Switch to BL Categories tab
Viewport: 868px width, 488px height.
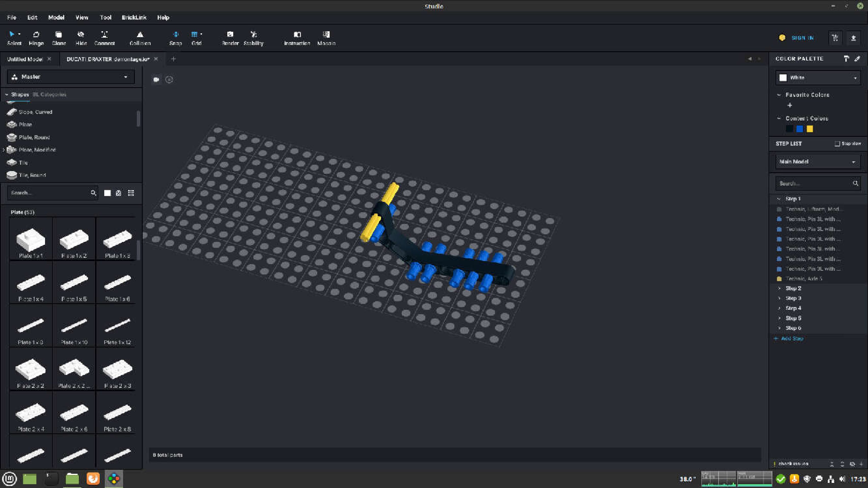(49, 95)
